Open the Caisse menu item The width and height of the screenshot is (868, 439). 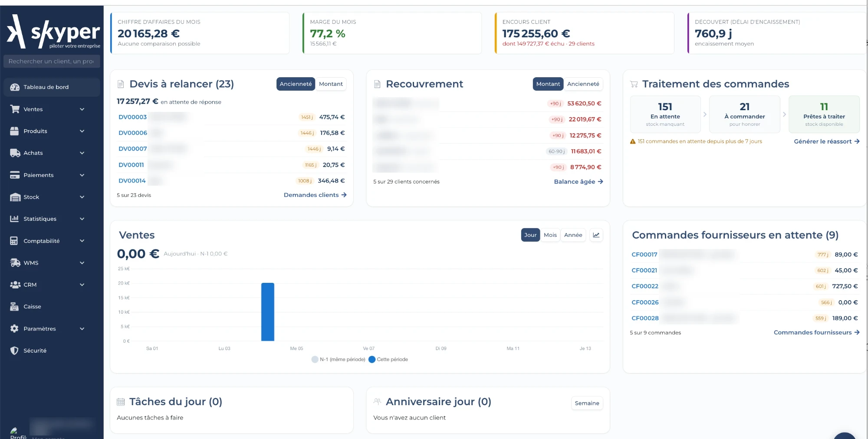52,307
